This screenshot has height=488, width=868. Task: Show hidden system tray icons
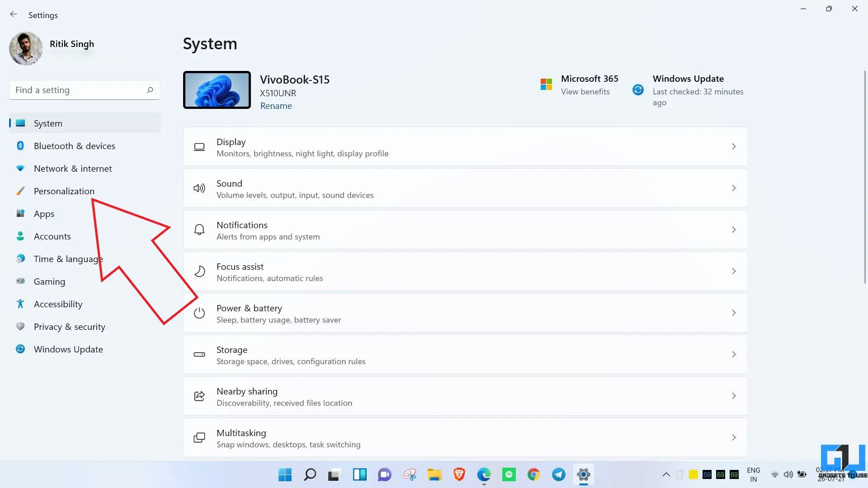(x=666, y=474)
